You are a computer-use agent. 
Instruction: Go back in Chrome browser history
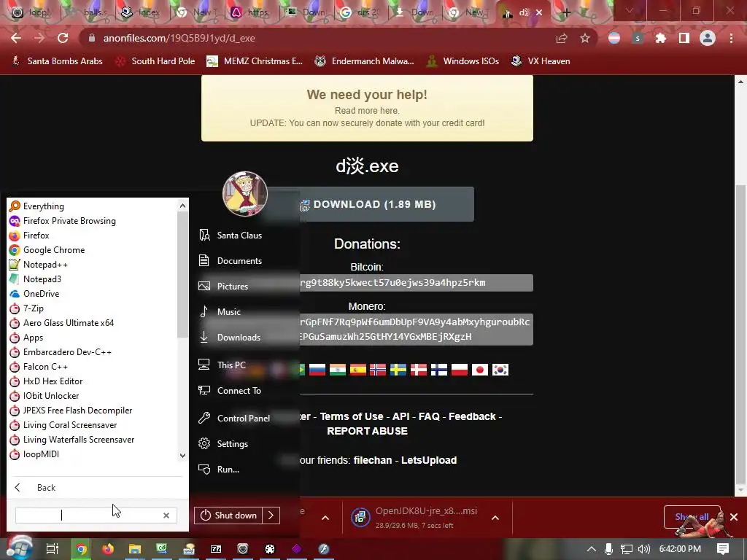point(16,38)
